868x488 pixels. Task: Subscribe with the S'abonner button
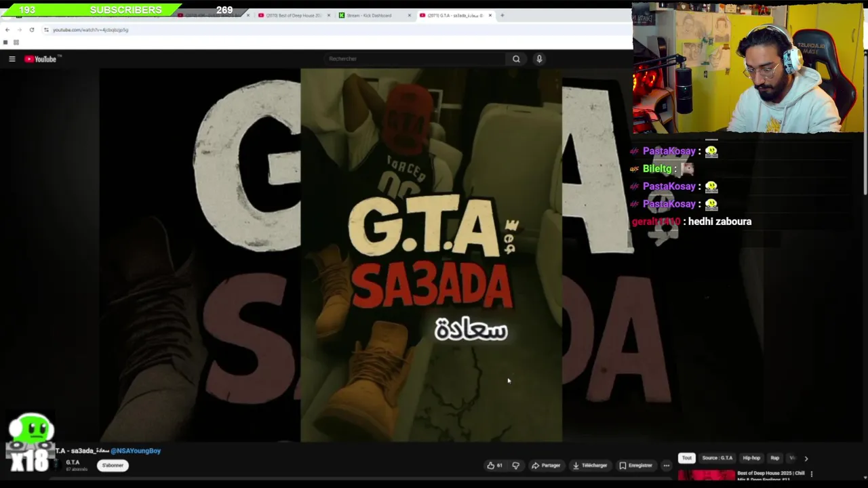point(113,466)
